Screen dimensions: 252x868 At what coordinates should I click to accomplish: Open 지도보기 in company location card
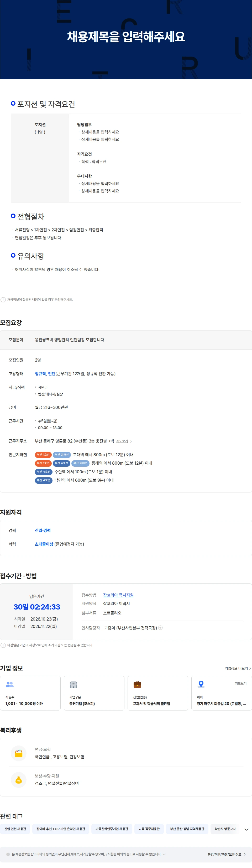click(240, 683)
